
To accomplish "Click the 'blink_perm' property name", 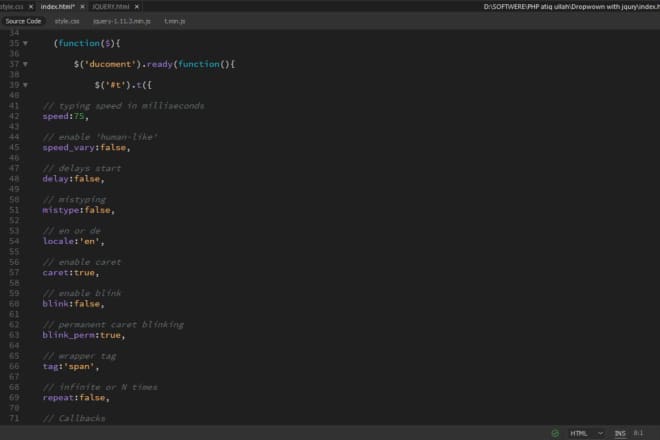I will [x=68, y=335].
